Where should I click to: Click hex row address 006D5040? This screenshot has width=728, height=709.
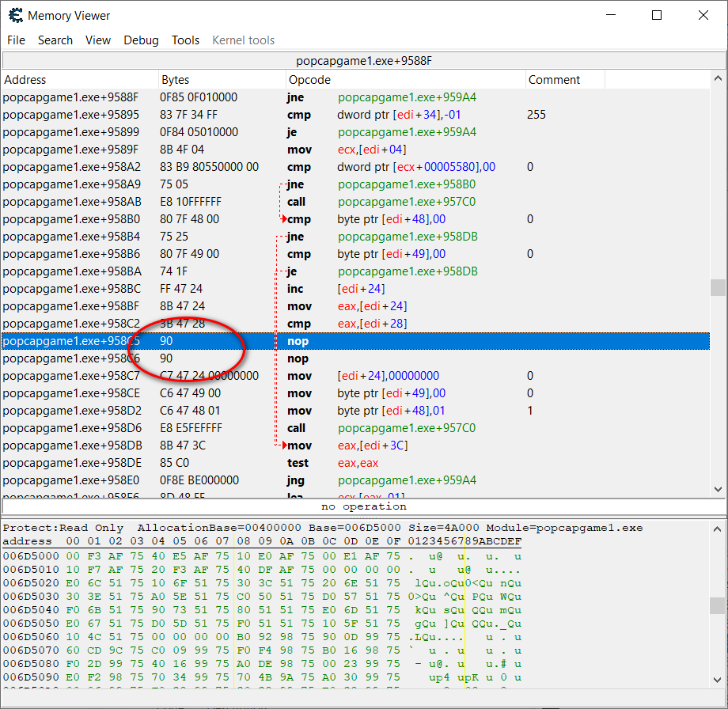pos(31,610)
